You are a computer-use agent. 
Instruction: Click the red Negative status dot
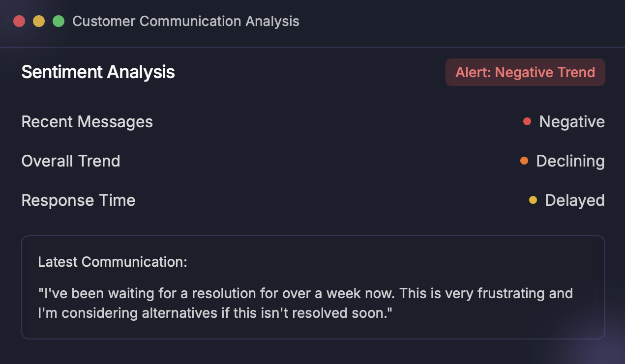pos(527,121)
